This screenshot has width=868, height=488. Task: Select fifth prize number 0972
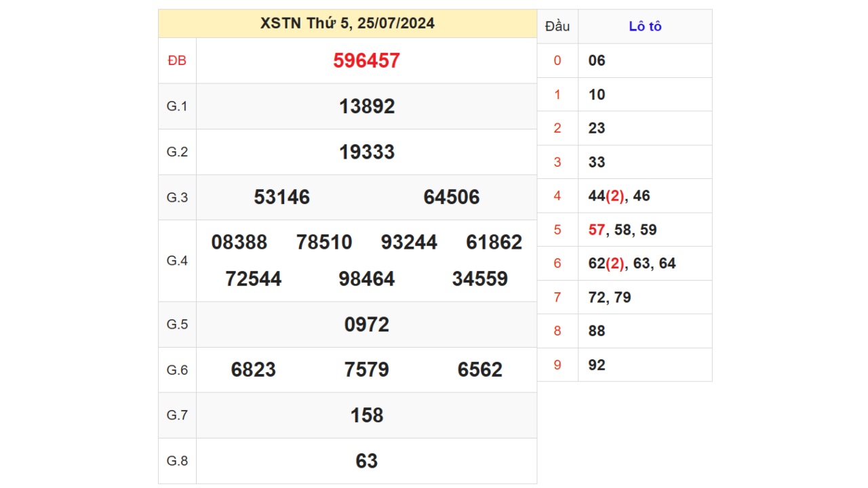[367, 325]
